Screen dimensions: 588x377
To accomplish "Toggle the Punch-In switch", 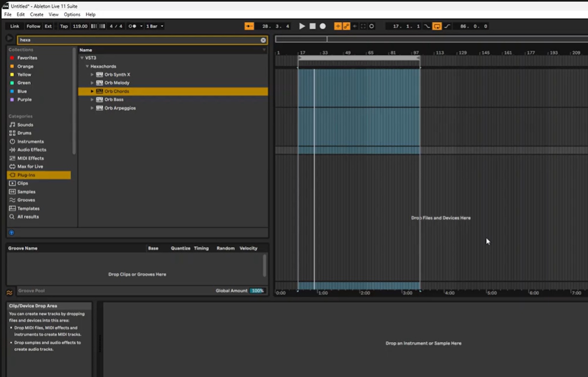I will pyautogui.click(x=427, y=26).
